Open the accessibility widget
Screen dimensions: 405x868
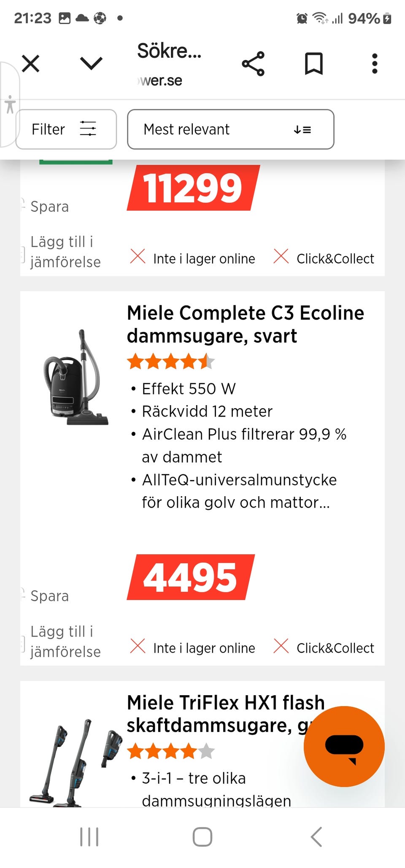click(x=10, y=105)
